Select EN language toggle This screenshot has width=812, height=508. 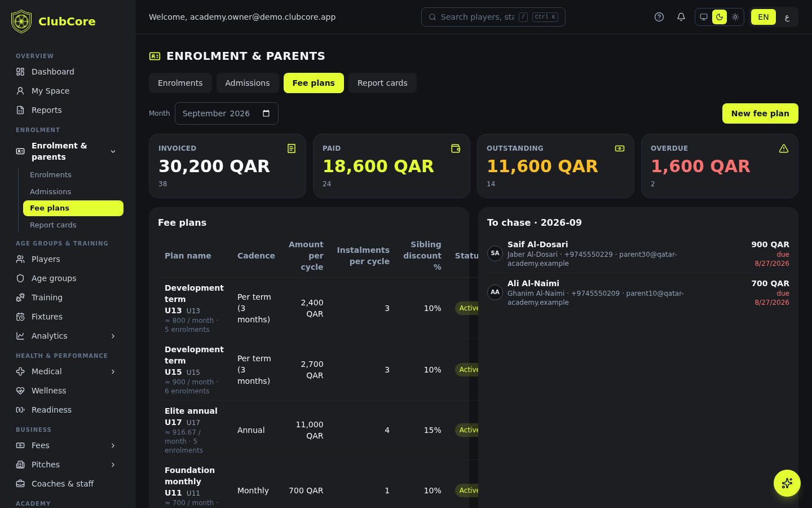764,17
